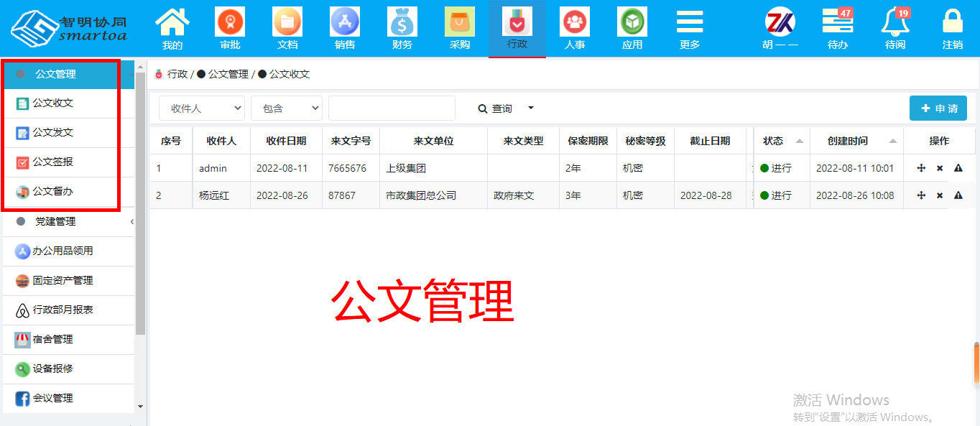Click the move icon in admin row
Viewport: 980px width, 426px height.
[921, 168]
